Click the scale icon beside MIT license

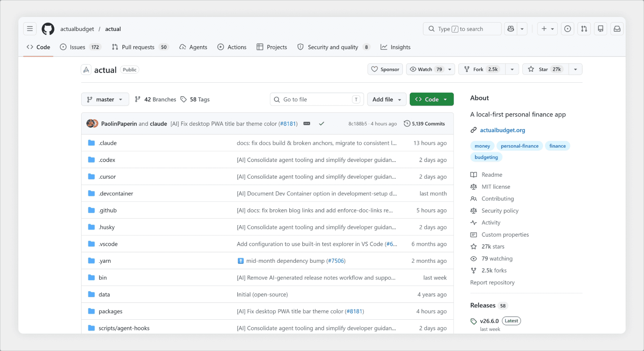(474, 187)
